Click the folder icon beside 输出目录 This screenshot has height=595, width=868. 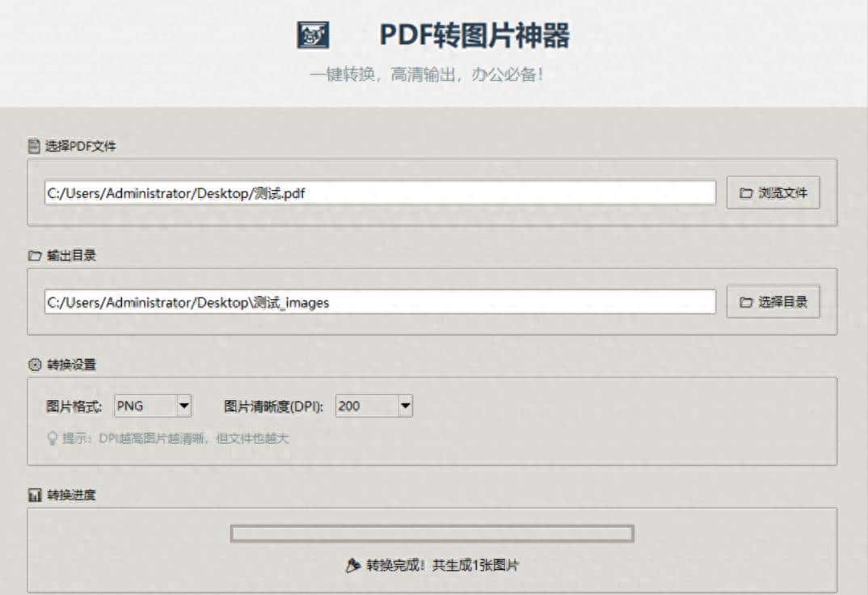coord(34,255)
